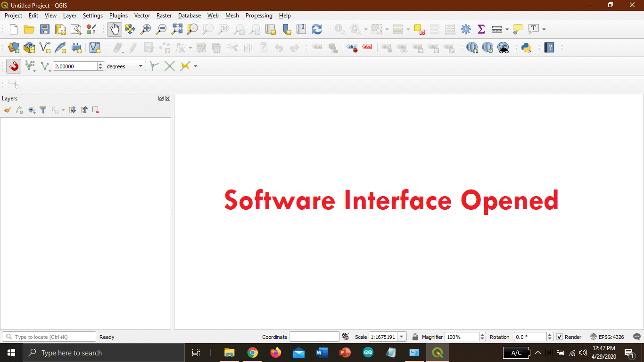Screen dimensions: 644x362
Task: Create a New GeoPackage Layer
Action: [29, 48]
